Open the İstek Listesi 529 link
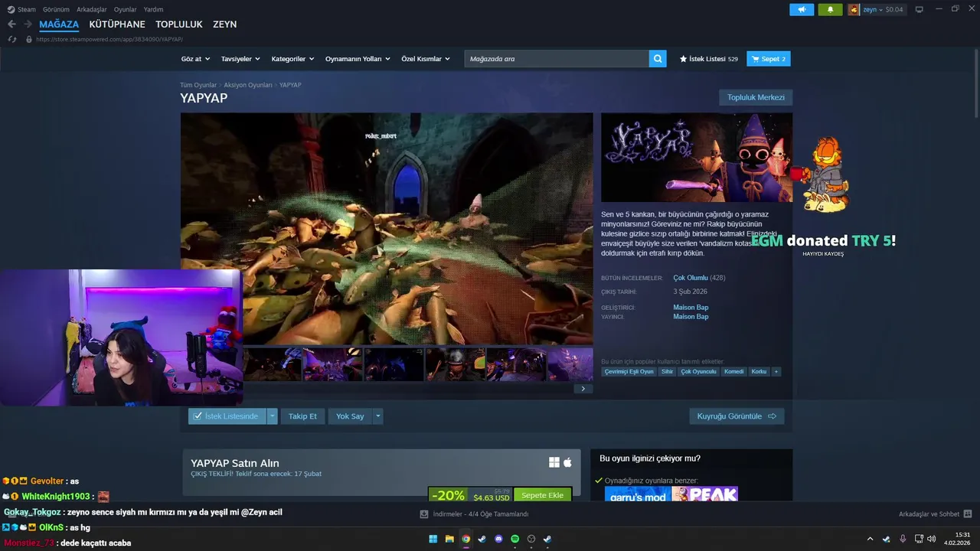The image size is (980, 551). (x=709, y=59)
